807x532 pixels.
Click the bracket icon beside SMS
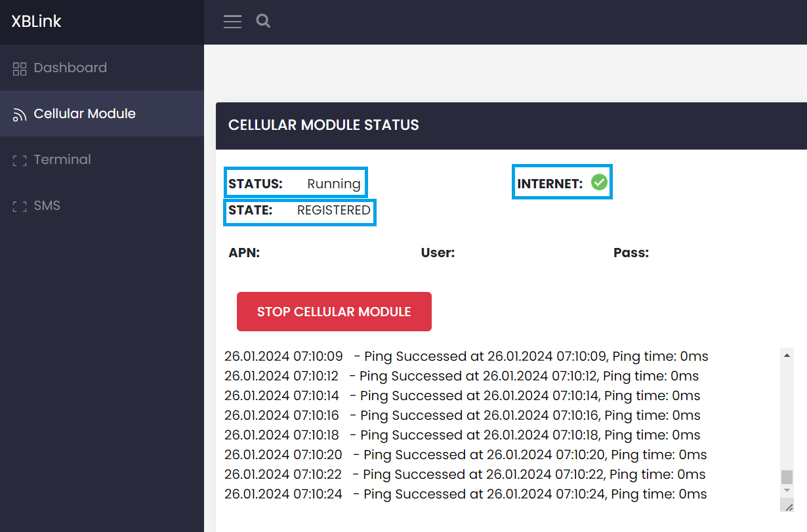[x=20, y=206]
